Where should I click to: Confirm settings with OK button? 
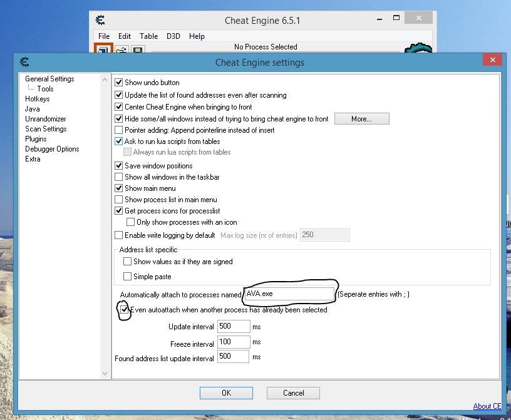[x=226, y=393]
